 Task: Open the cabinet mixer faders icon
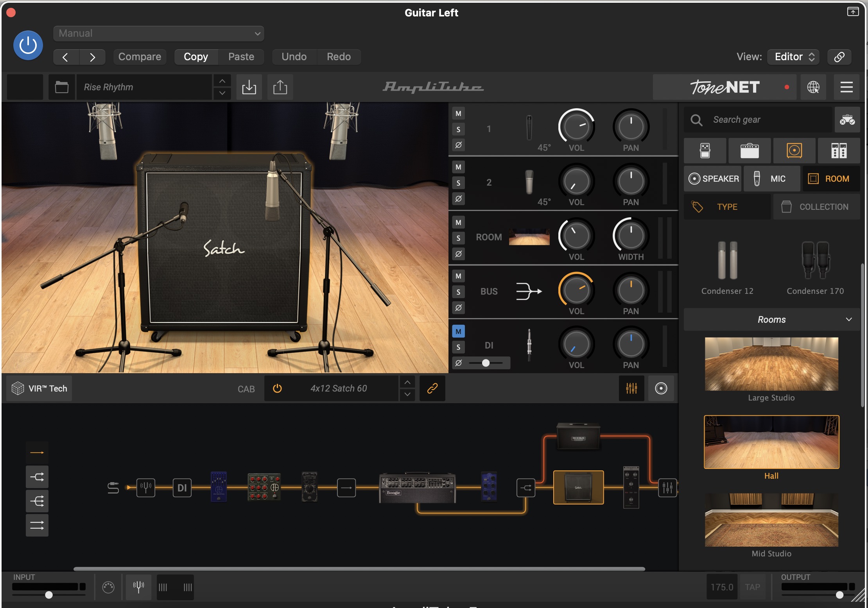coord(631,389)
